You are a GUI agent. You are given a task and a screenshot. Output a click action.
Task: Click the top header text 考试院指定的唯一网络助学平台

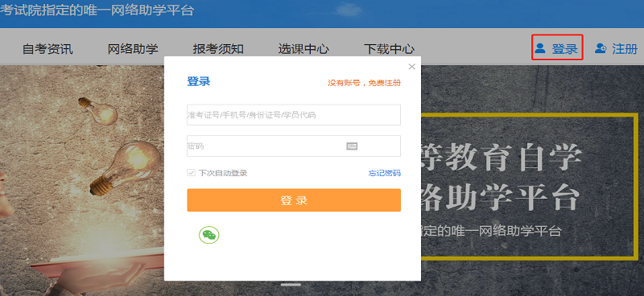coord(97,10)
